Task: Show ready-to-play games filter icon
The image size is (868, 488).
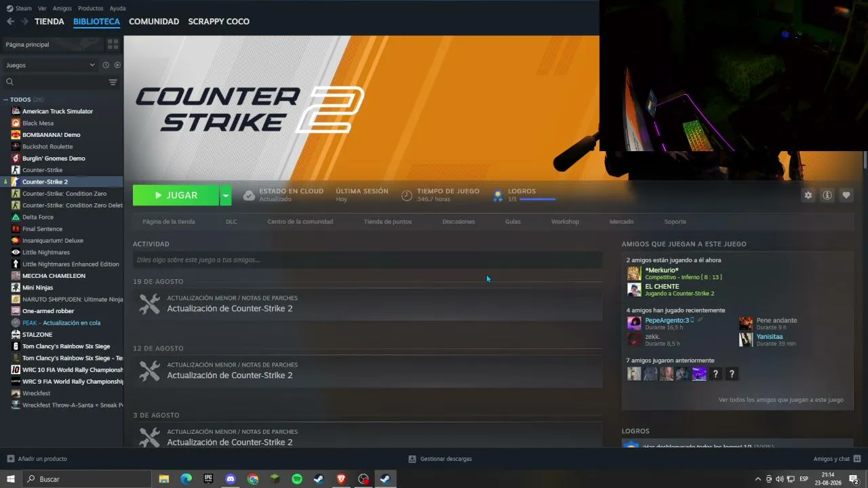Action: tap(117, 65)
